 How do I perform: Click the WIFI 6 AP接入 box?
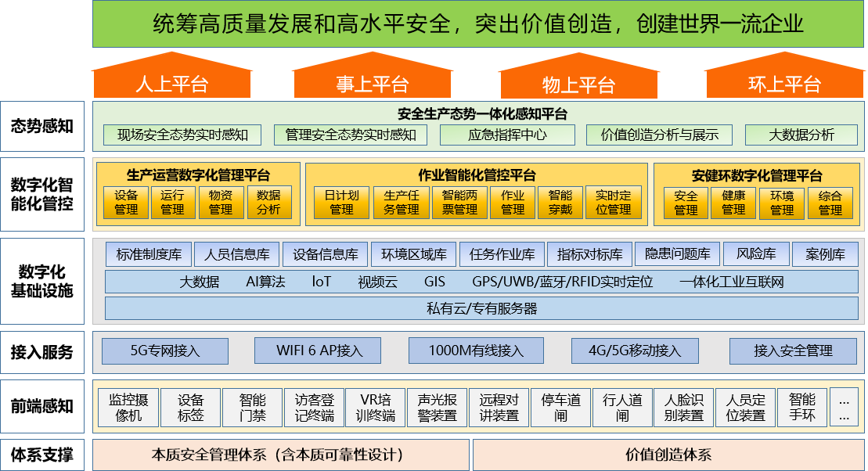[x=318, y=351]
